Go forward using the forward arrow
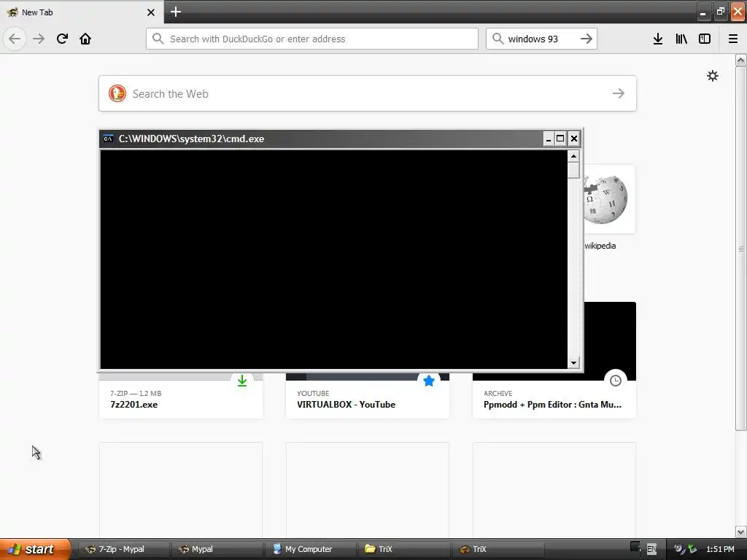This screenshot has height=560, width=747. click(39, 39)
